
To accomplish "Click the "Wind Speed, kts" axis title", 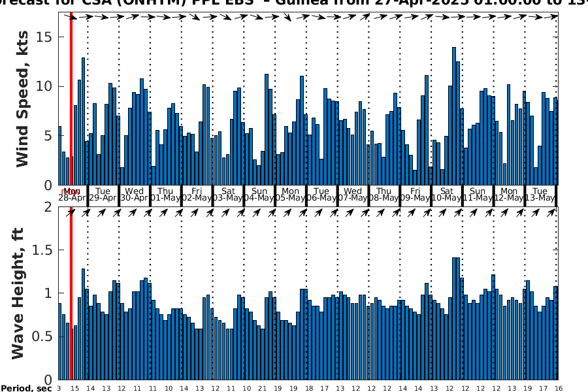I will [x=22, y=99].
